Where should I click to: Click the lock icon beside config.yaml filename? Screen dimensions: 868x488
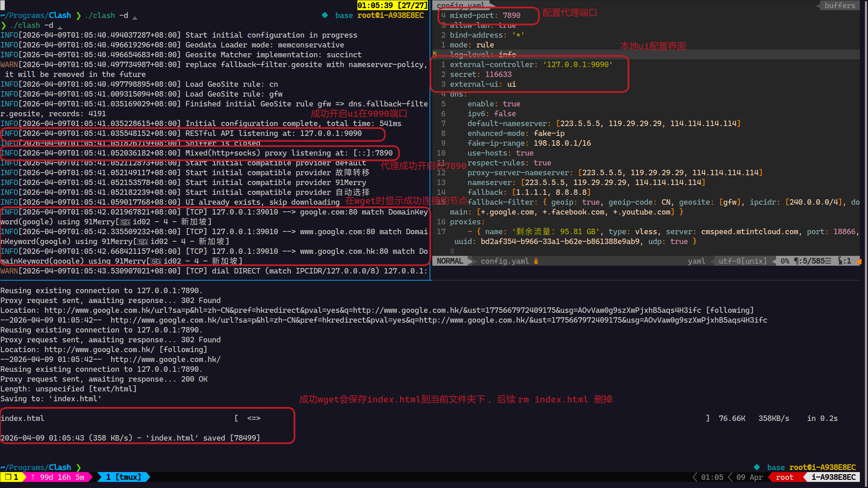[x=536, y=261]
